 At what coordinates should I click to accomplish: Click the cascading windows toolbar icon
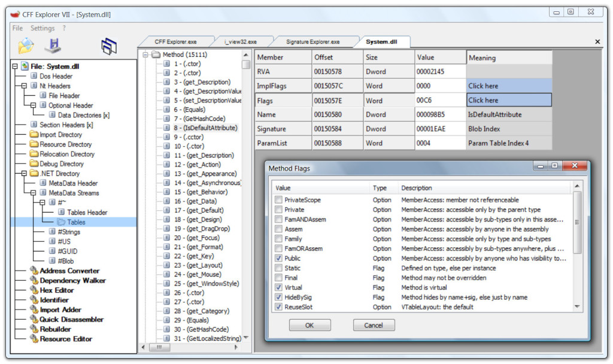(108, 46)
